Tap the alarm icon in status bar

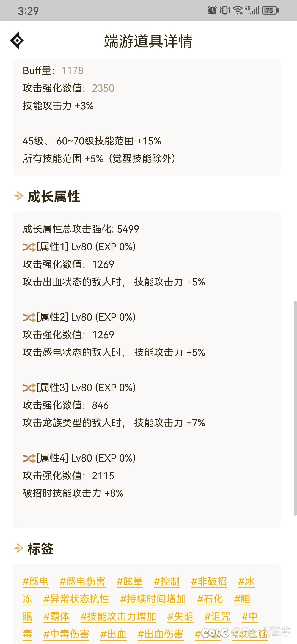click(x=212, y=10)
